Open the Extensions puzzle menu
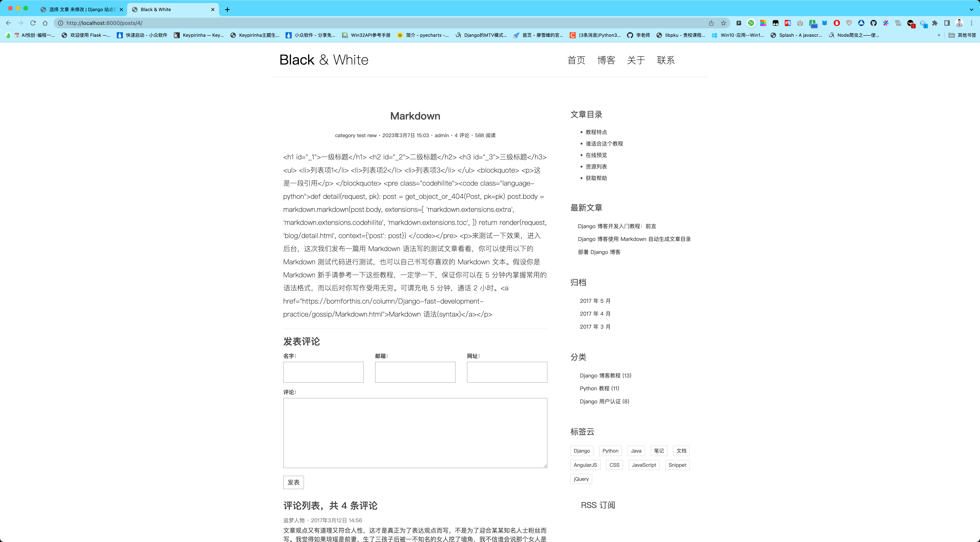 pyautogui.click(x=935, y=23)
